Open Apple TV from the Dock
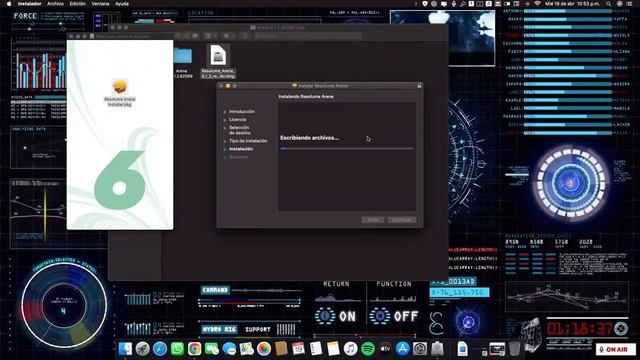Screen dimensions: 640x360 (385, 349)
